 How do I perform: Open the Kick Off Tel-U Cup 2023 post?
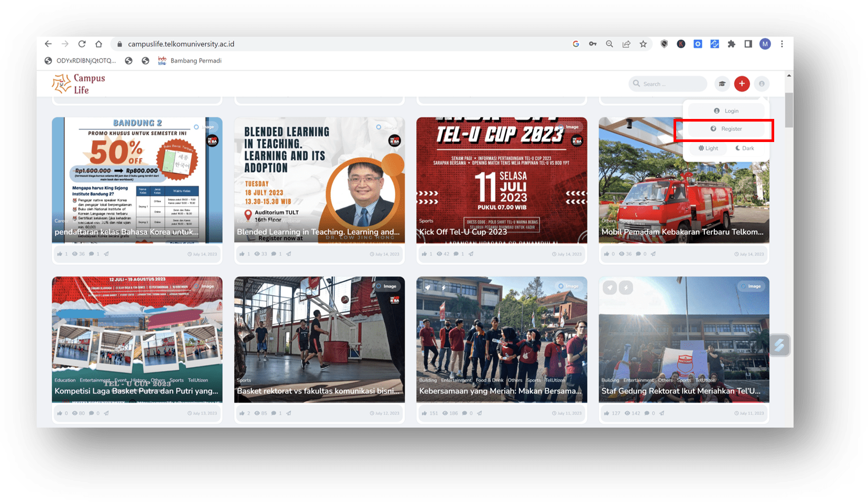tap(463, 232)
